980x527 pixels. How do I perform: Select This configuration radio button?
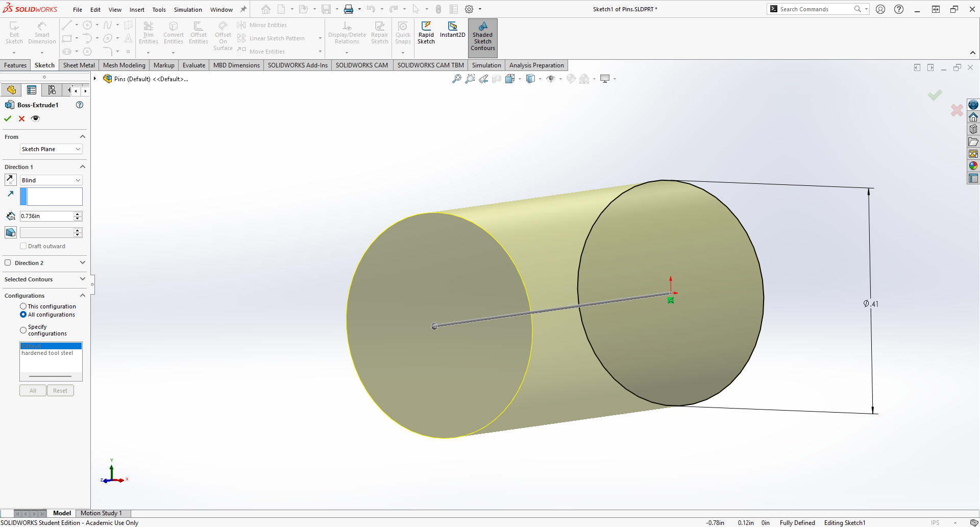tap(23, 306)
